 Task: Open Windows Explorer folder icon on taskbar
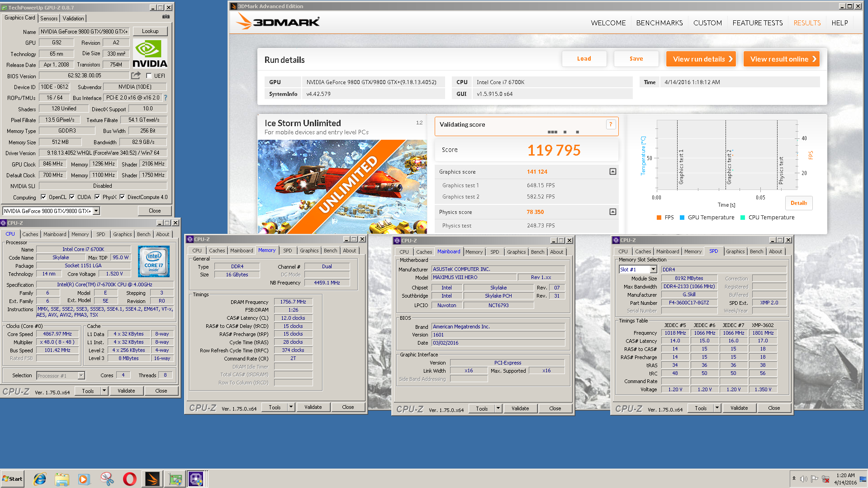pyautogui.click(x=62, y=479)
